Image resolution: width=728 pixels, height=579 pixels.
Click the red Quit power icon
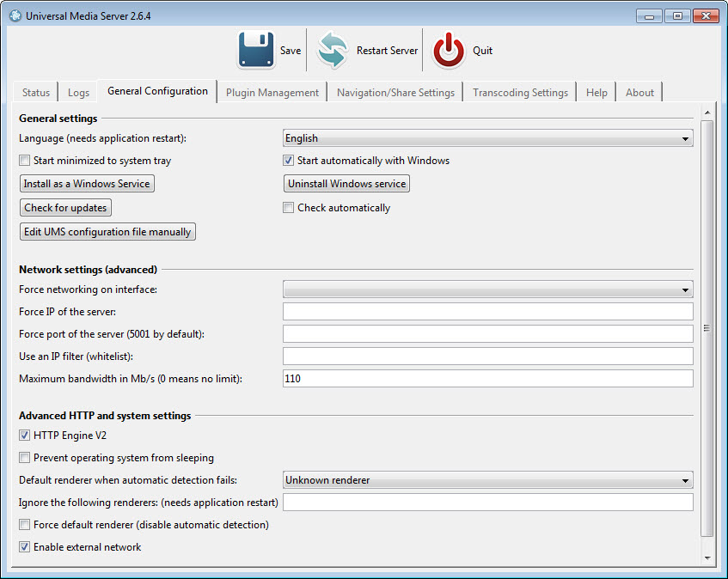tap(449, 50)
